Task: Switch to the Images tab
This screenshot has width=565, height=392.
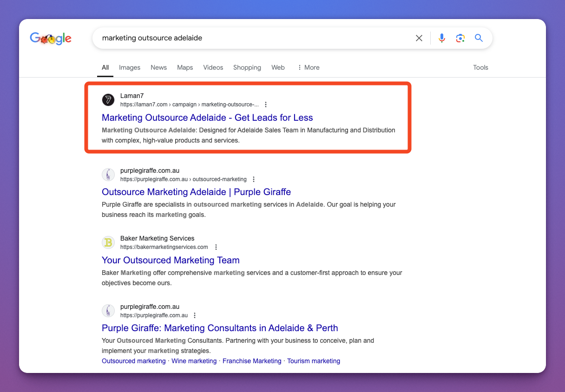Action: [130, 67]
